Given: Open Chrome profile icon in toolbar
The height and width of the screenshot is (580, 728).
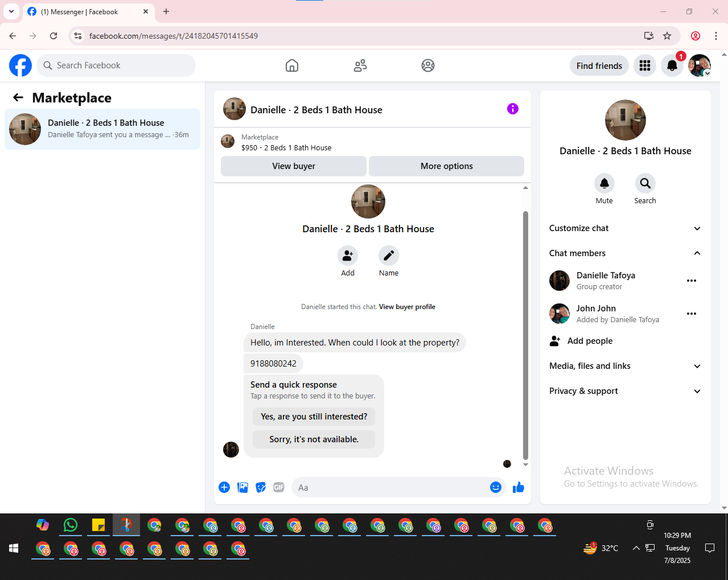Looking at the screenshot, I should pos(696,36).
